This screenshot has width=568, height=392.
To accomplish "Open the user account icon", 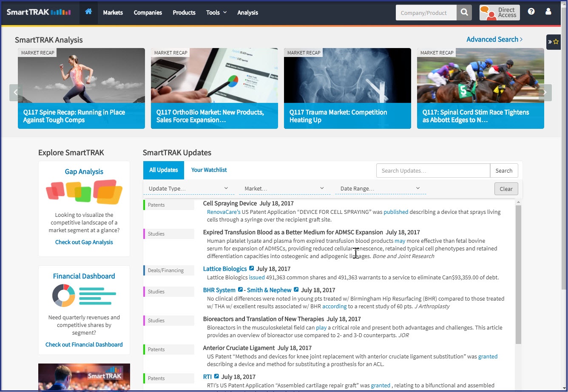I will click(x=548, y=12).
